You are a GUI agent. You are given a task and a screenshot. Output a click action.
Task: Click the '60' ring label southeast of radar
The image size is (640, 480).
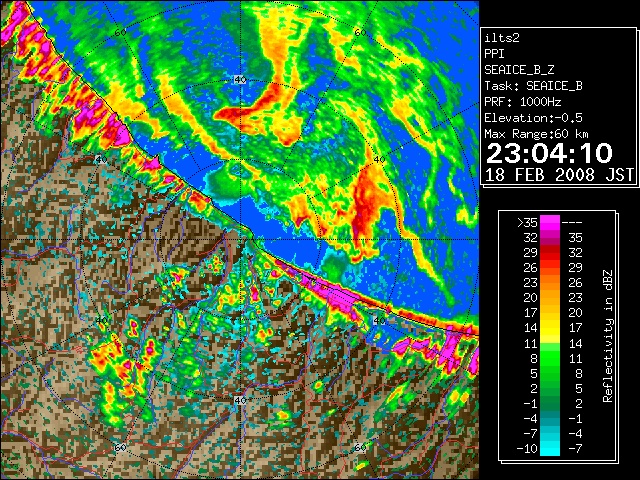coord(360,447)
